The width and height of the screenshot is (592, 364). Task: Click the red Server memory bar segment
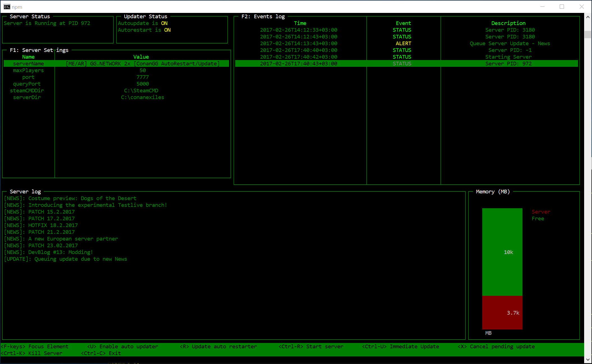[x=502, y=312]
